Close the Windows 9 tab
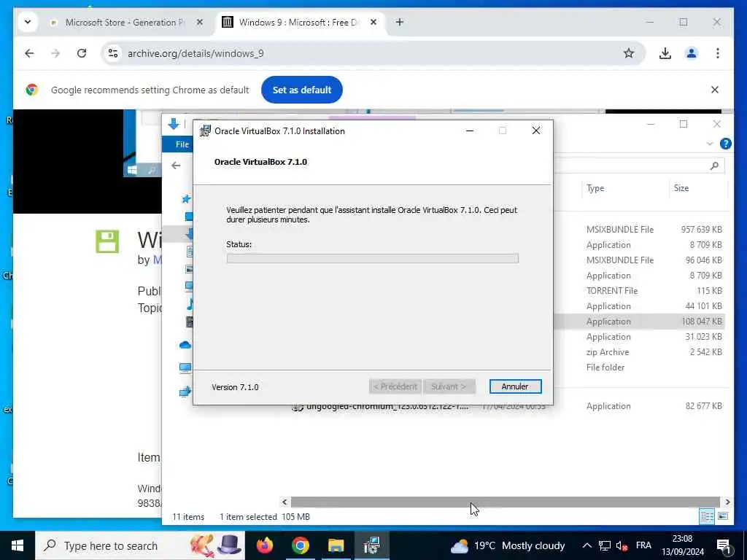This screenshot has height=560, width=747. (x=373, y=22)
